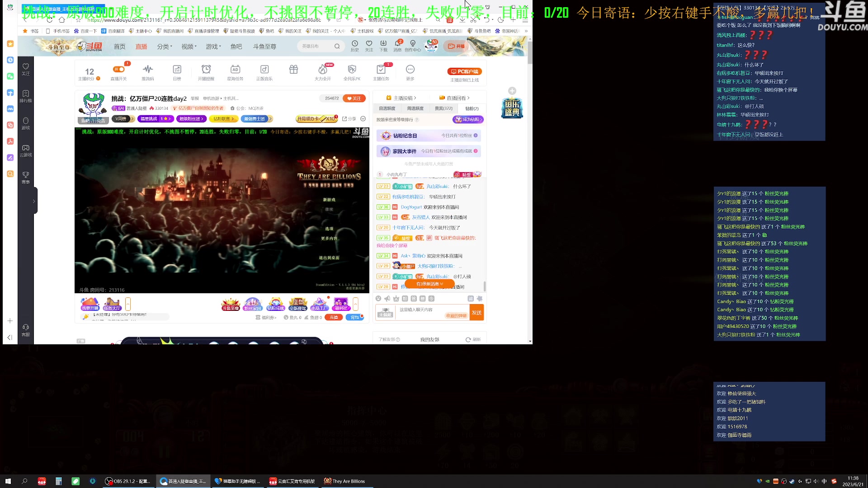The width and height of the screenshot is (868, 488).
Task: Open 主播任务 anchor tasks panel
Action: (381, 72)
